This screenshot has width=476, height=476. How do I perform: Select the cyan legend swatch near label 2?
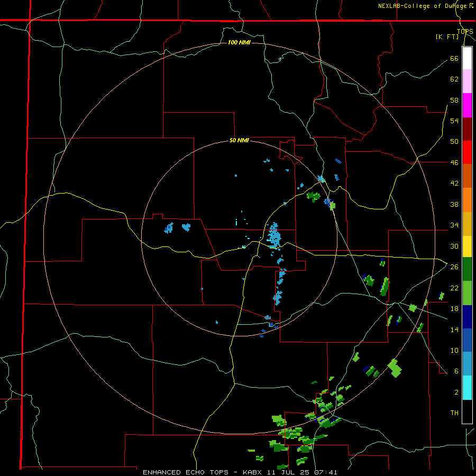point(467,388)
